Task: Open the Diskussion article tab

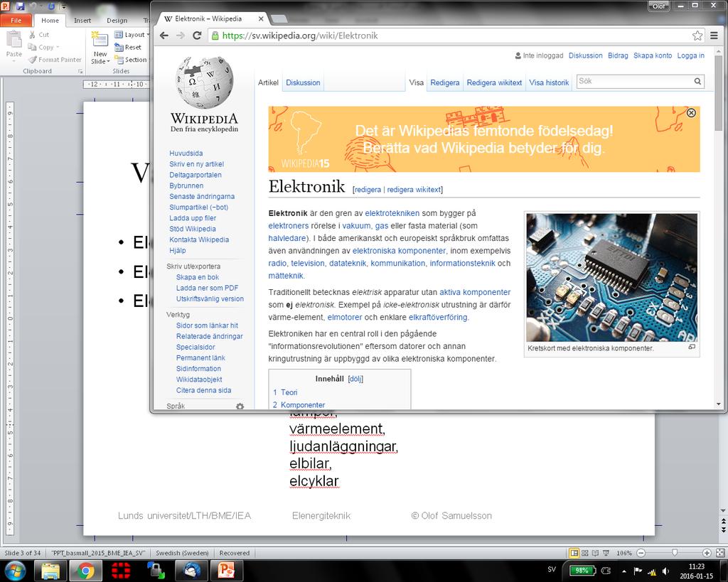Action: point(303,82)
